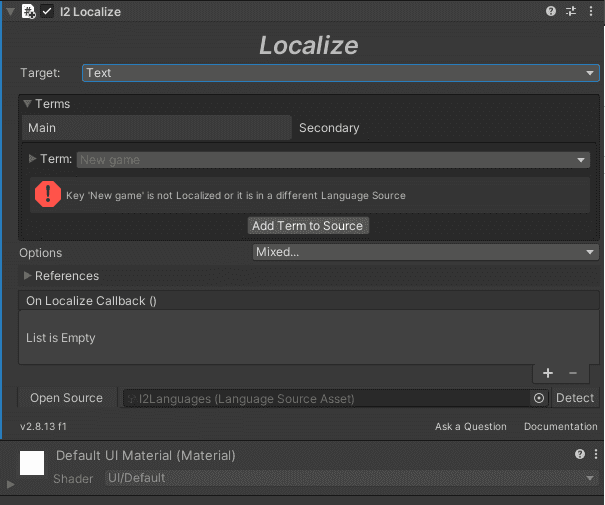The image size is (605, 505).
Task: Add a callback with the plus icon
Action: pyautogui.click(x=548, y=373)
